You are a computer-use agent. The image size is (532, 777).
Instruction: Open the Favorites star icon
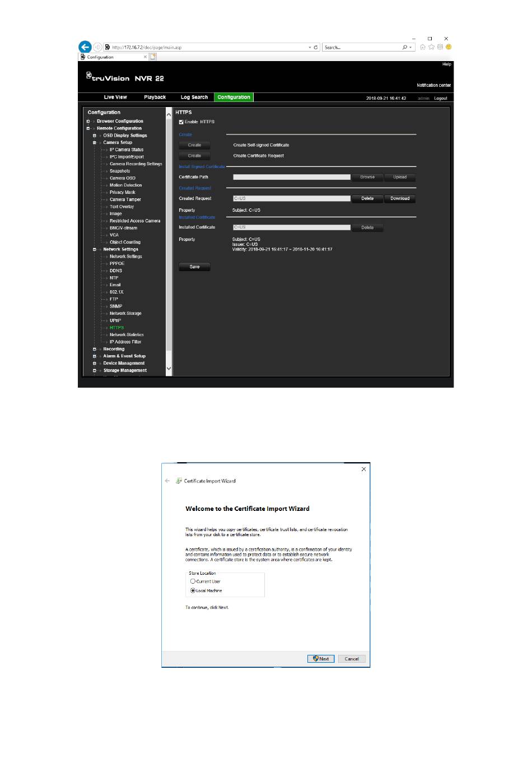coord(431,47)
